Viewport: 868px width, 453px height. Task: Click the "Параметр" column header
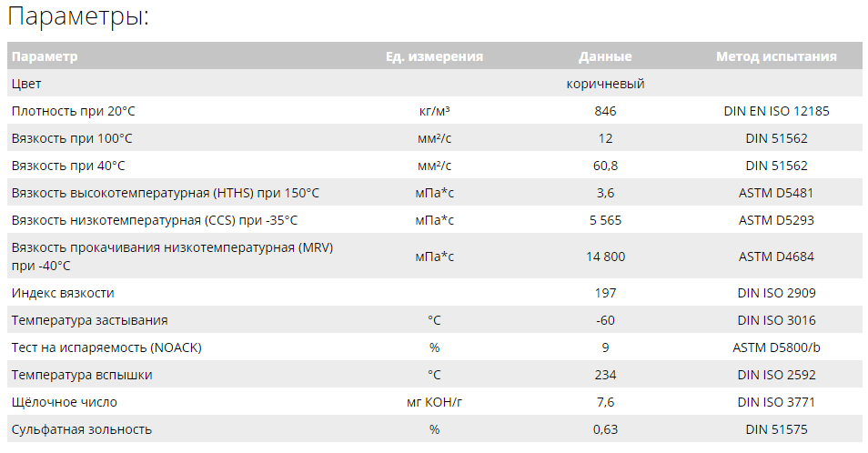coord(45,56)
